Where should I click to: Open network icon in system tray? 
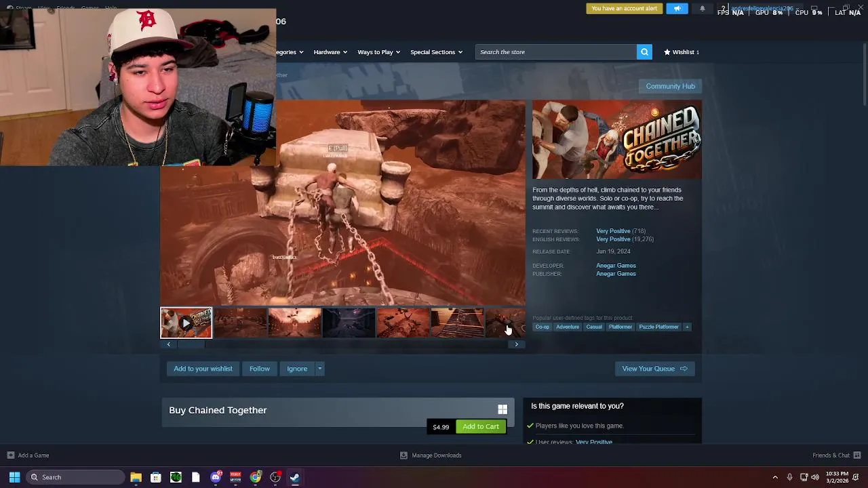click(x=804, y=477)
